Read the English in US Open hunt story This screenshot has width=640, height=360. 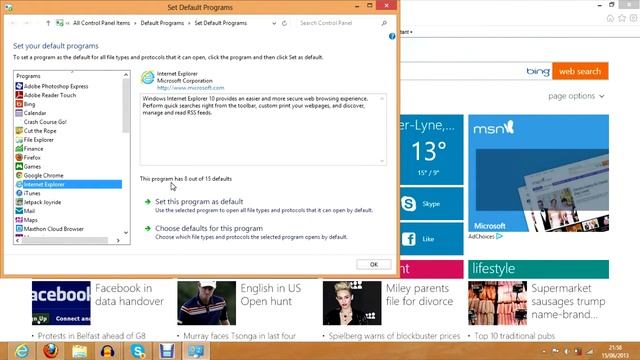tap(271, 295)
